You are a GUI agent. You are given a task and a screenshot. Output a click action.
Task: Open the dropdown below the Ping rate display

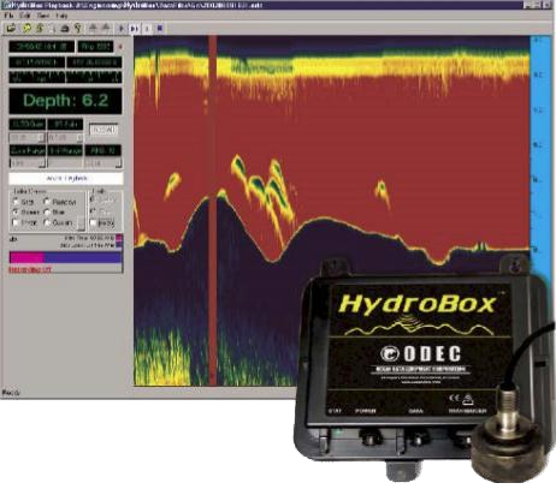point(103,163)
